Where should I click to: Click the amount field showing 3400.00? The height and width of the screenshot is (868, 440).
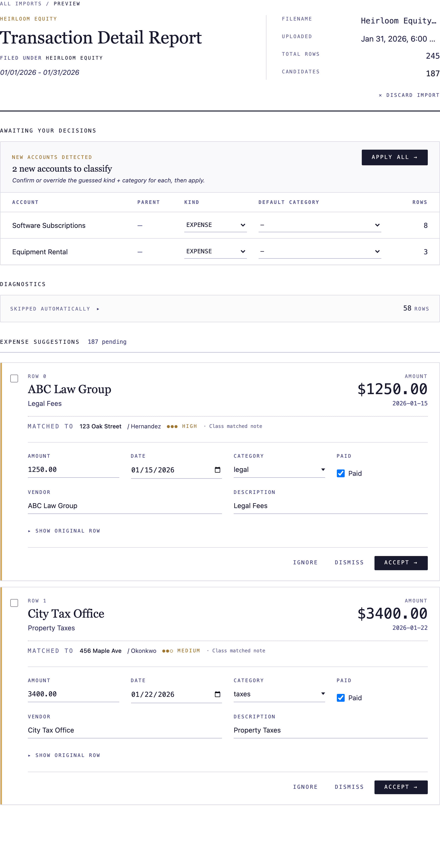point(73,694)
